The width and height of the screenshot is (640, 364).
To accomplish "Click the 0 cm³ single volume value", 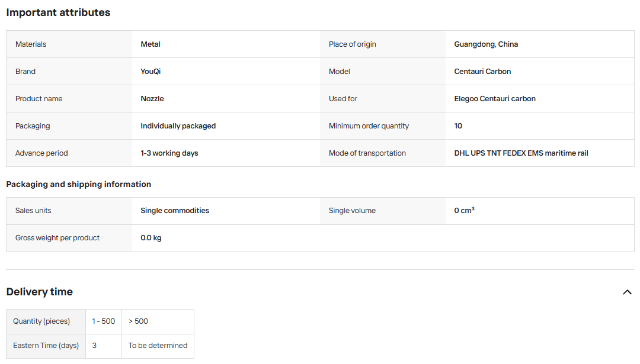I will tap(464, 210).
